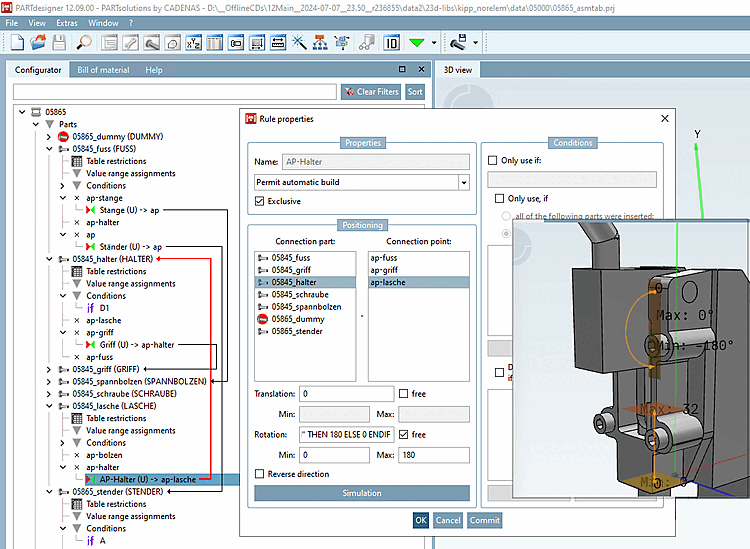Enable the Reverse direction checkbox
750x549 pixels.
click(261, 474)
